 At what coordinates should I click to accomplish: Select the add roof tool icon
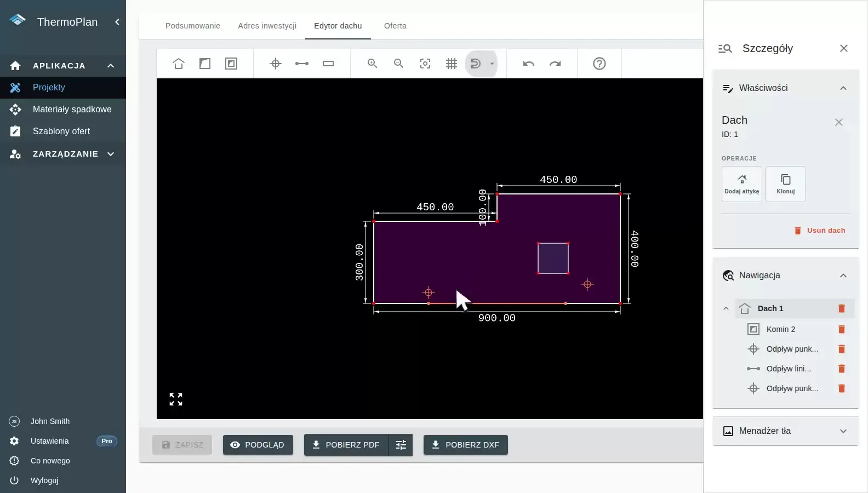[x=179, y=64]
